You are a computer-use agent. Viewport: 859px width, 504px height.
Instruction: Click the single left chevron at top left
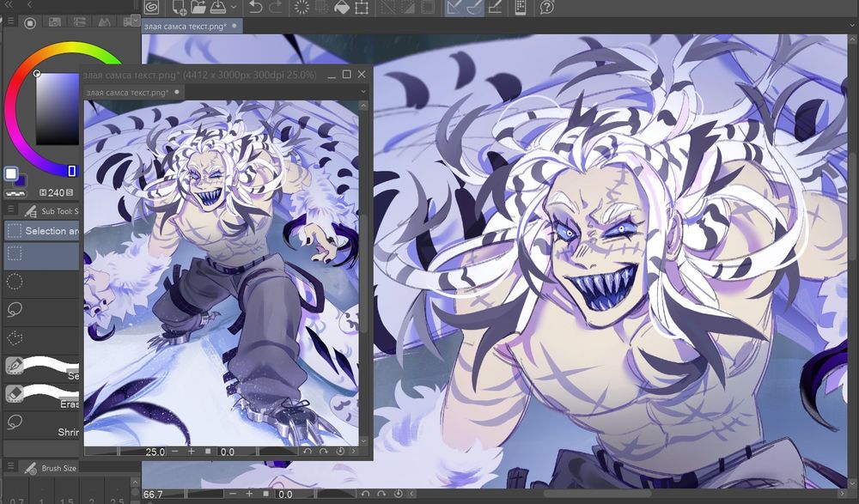[29, 3]
